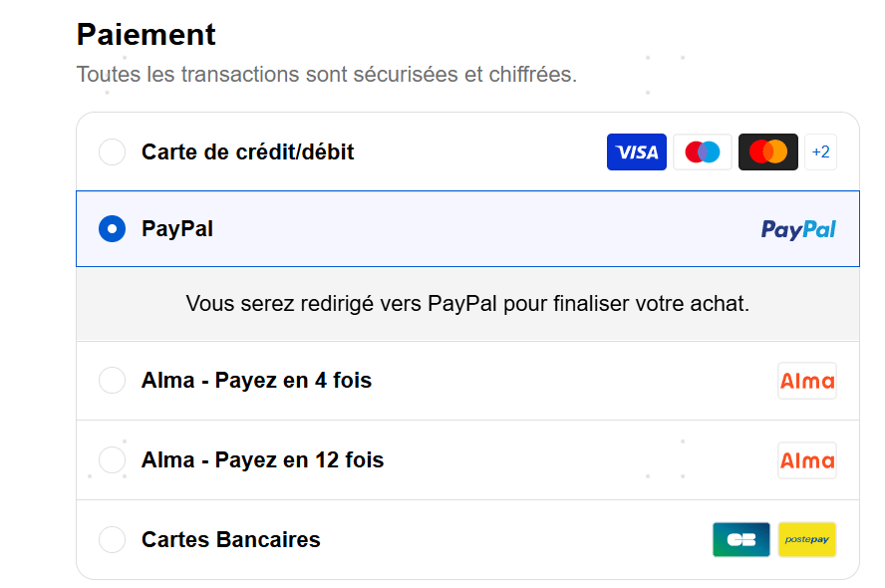Viewport: 885px width, 588px height.
Task: Click the Maestro card logo
Action: click(x=703, y=151)
